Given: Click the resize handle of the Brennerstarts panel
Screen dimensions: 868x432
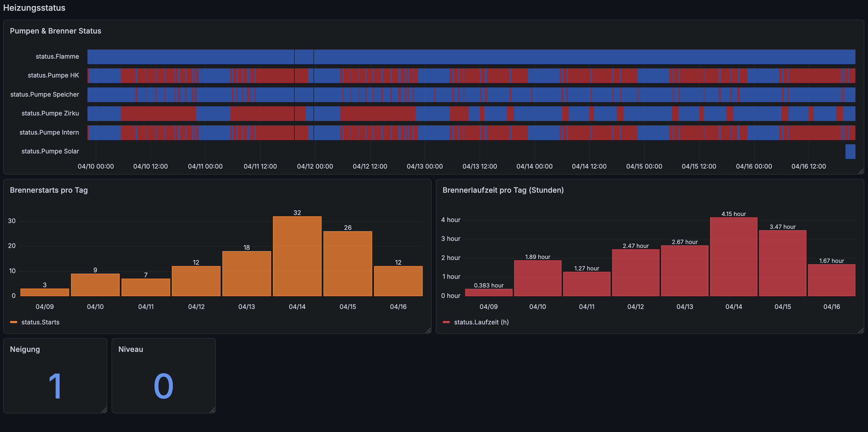Looking at the screenshot, I should [x=428, y=331].
